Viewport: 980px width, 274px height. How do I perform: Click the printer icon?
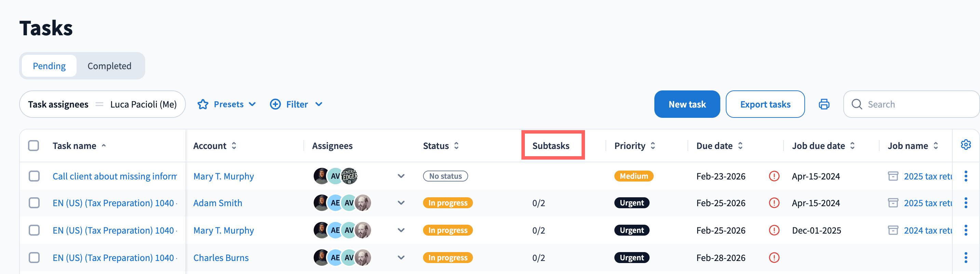click(x=824, y=104)
